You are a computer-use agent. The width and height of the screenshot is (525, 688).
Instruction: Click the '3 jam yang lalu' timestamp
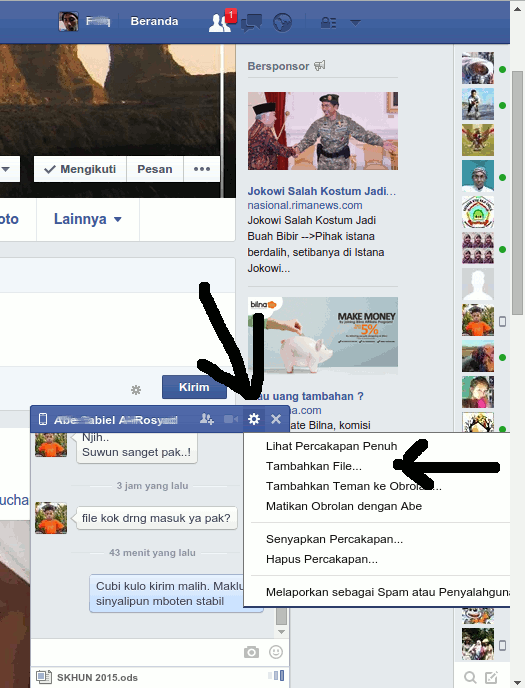(x=152, y=486)
